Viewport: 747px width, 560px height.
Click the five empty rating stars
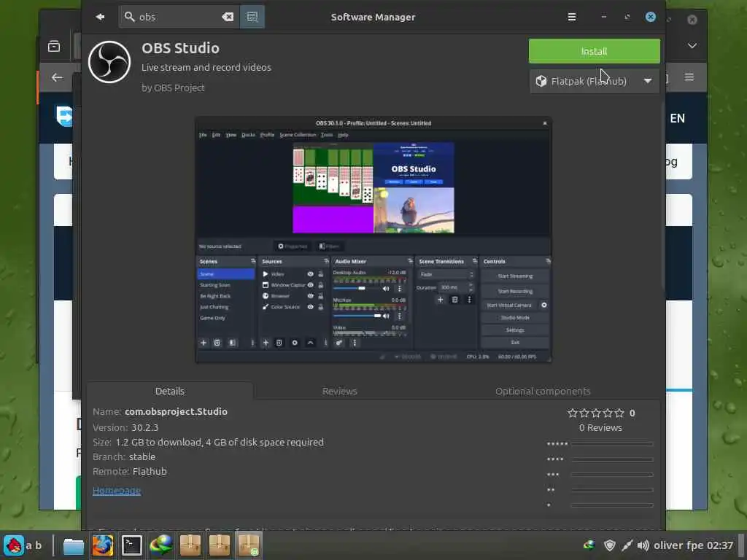tap(595, 413)
